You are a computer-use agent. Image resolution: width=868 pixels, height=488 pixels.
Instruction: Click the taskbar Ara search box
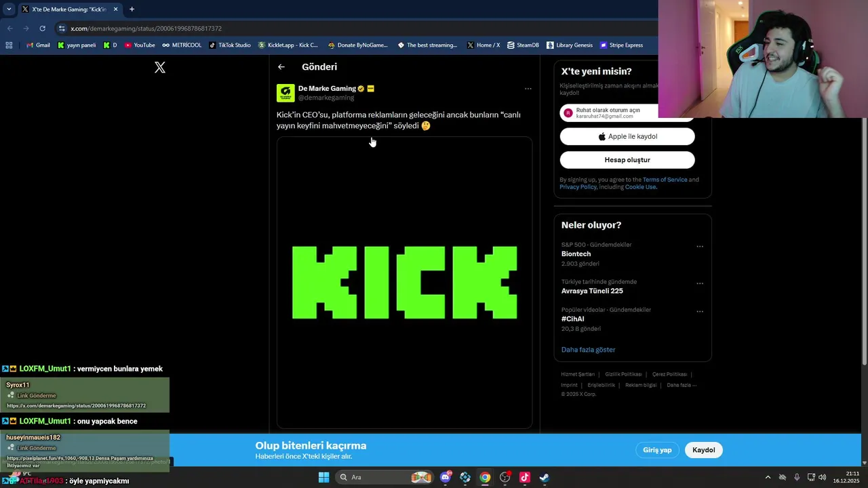click(x=384, y=477)
